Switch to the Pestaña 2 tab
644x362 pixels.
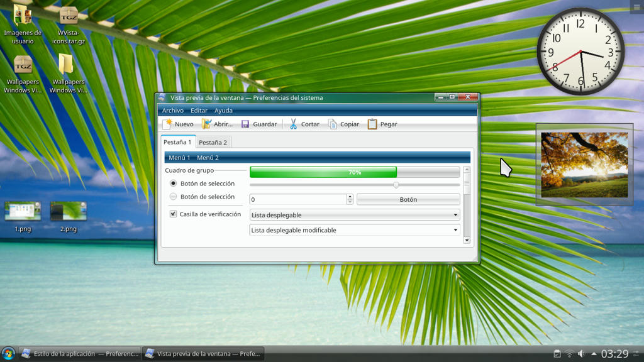[x=213, y=143]
